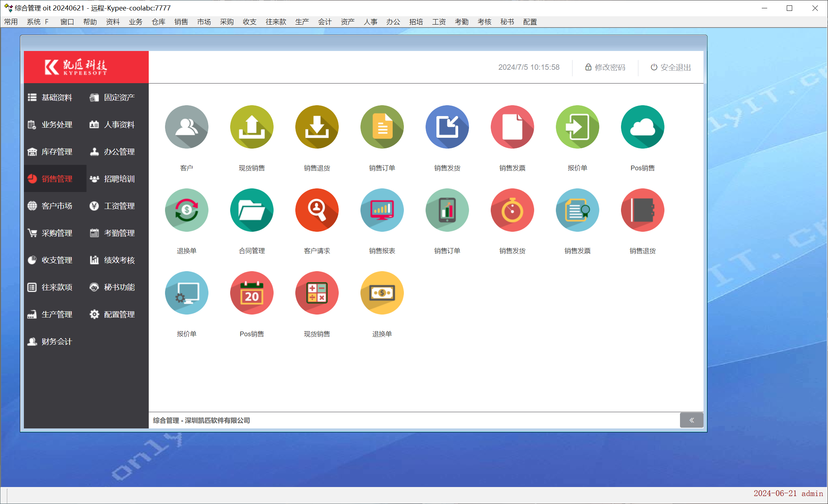The width and height of the screenshot is (828, 504).
Task: Open the 客户 customer icon
Action: click(186, 127)
